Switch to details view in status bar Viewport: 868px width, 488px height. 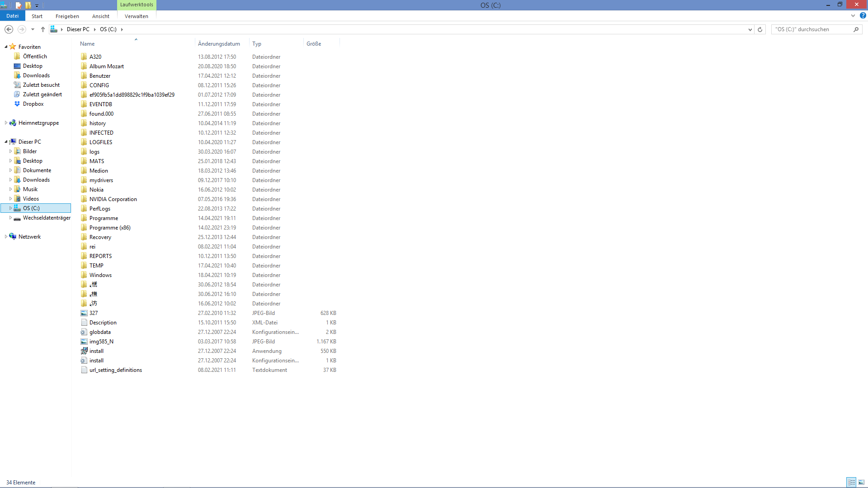point(851,482)
